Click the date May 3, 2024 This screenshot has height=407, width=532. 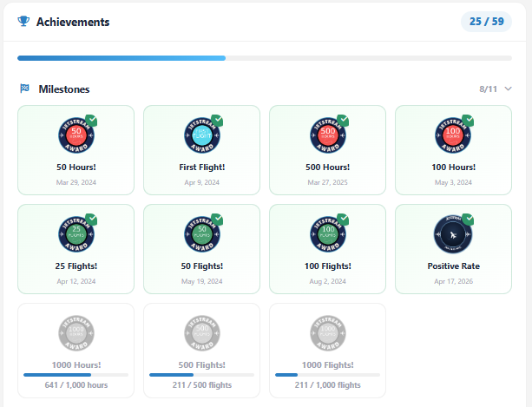(454, 182)
